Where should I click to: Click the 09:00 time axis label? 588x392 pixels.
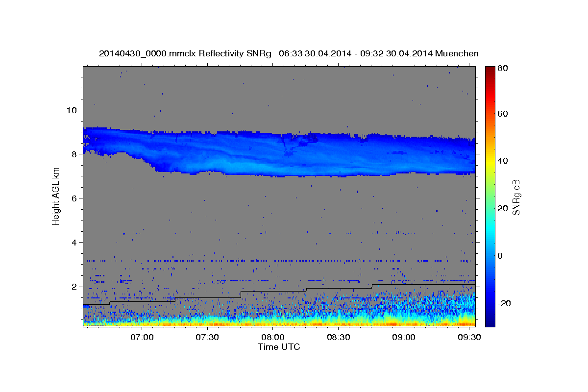point(404,337)
